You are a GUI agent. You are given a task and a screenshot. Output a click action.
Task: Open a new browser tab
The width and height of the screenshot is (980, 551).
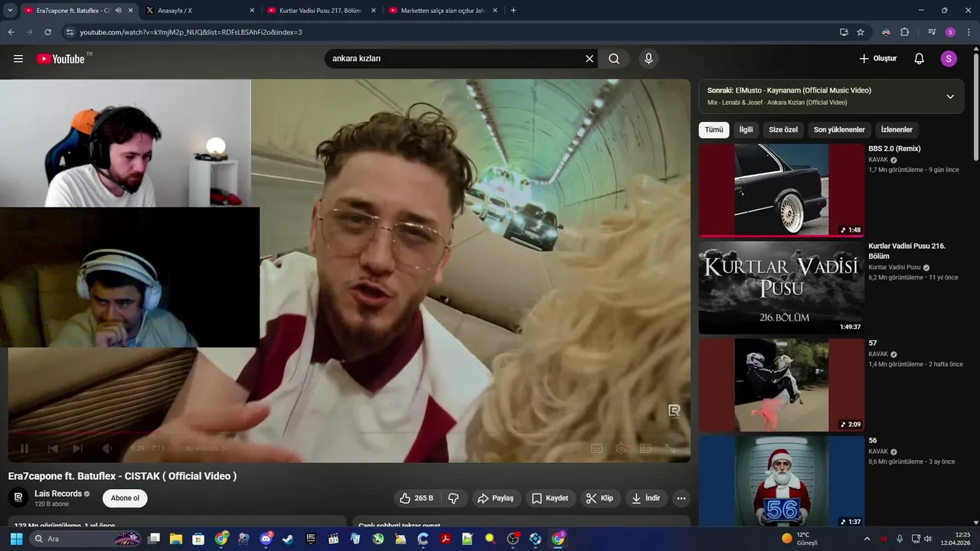pyautogui.click(x=513, y=11)
